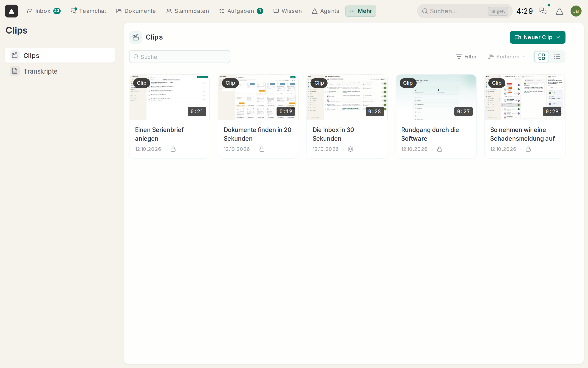Click the triangle agent icon beside avatar
This screenshot has height=368, width=588.
coord(559,11)
